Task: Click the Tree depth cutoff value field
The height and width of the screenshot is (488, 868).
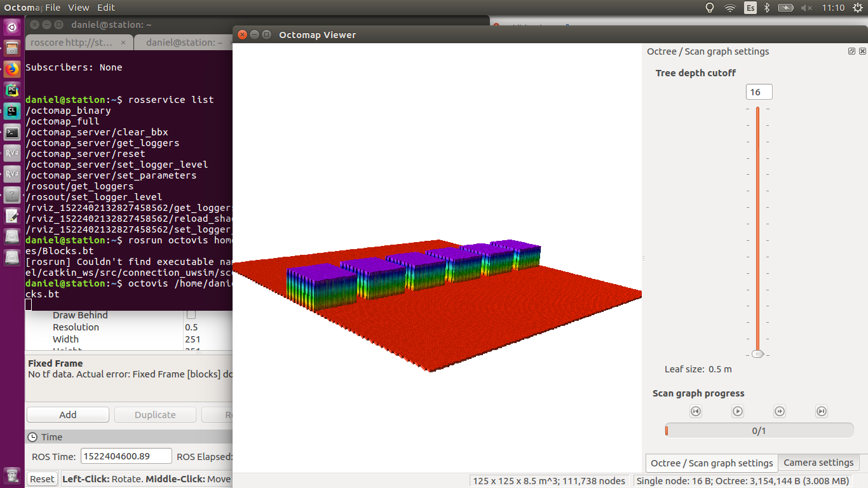Action: tap(759, 92)
